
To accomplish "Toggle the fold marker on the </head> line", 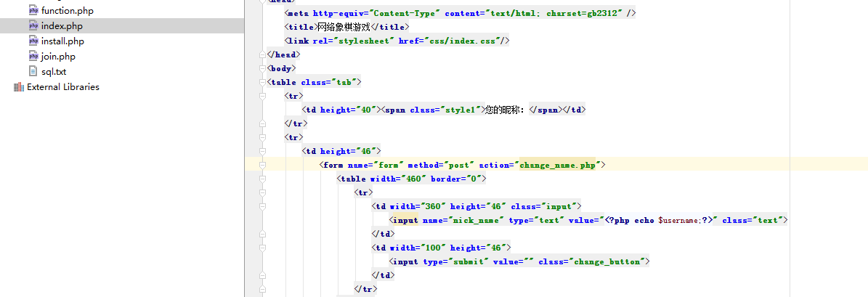I will click(262, 54).
